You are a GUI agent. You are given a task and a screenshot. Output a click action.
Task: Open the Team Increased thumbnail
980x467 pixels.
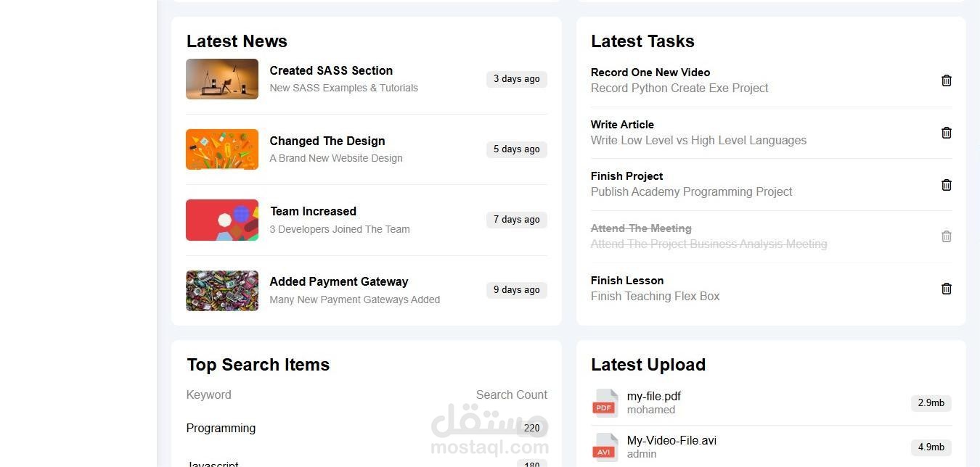(x=222, y=220)
